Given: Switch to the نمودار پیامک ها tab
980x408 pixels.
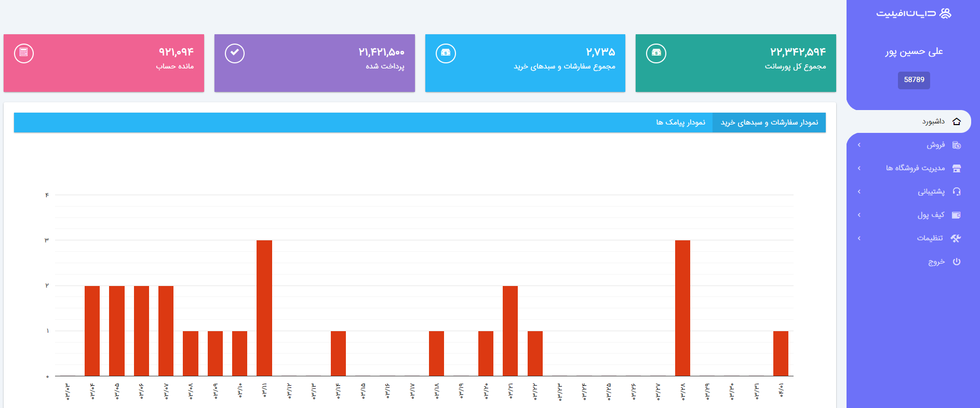Looking at the screenshot, I should (680, 123).
